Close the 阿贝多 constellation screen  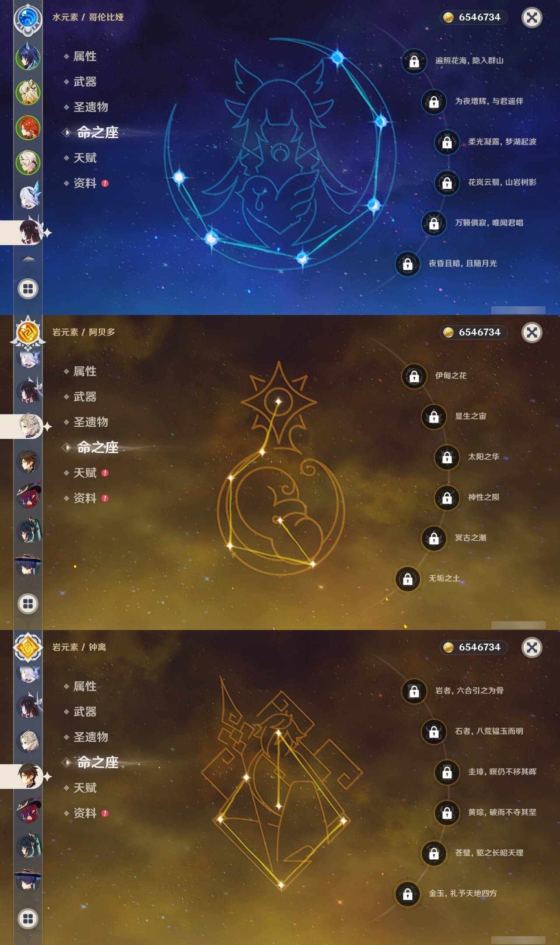(532, 332)
